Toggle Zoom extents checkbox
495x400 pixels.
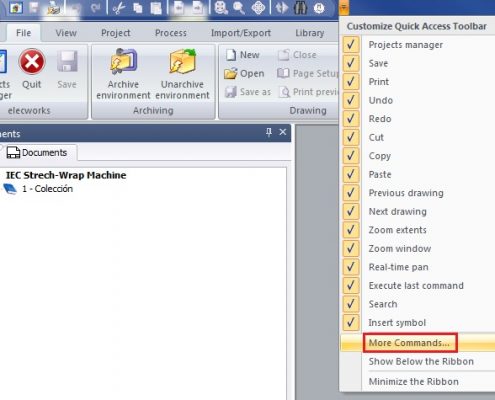[x=351, y=230]
